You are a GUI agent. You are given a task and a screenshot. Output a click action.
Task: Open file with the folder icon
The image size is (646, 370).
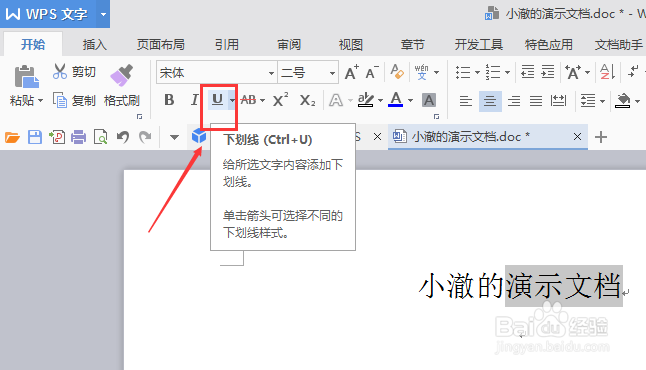point(12,137)
